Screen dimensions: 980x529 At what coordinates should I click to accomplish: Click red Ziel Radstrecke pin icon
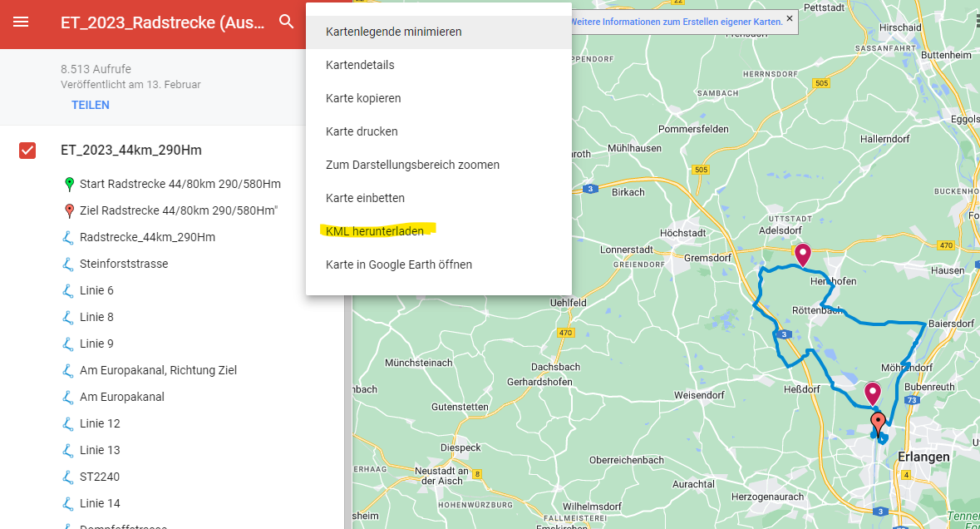[x=69, y=210]
